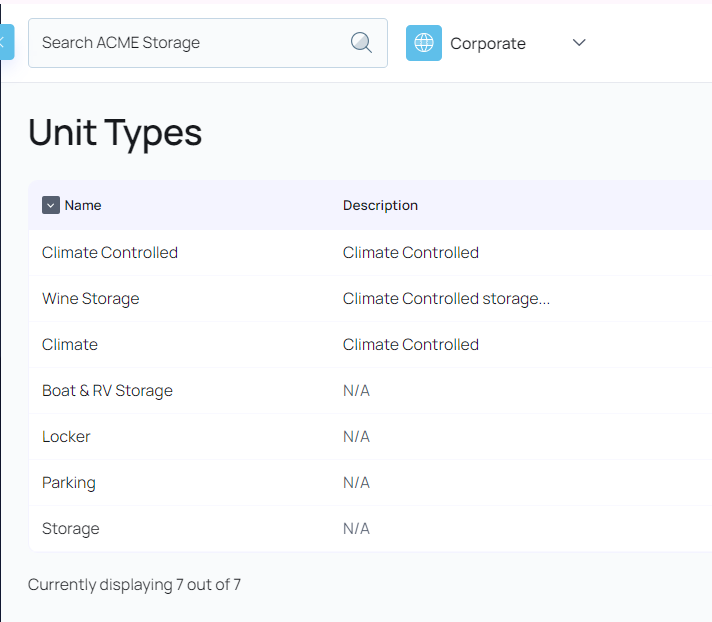712x622 pixels.
Task: Open the Climate Controlled unit type
Action: point(110,253)
